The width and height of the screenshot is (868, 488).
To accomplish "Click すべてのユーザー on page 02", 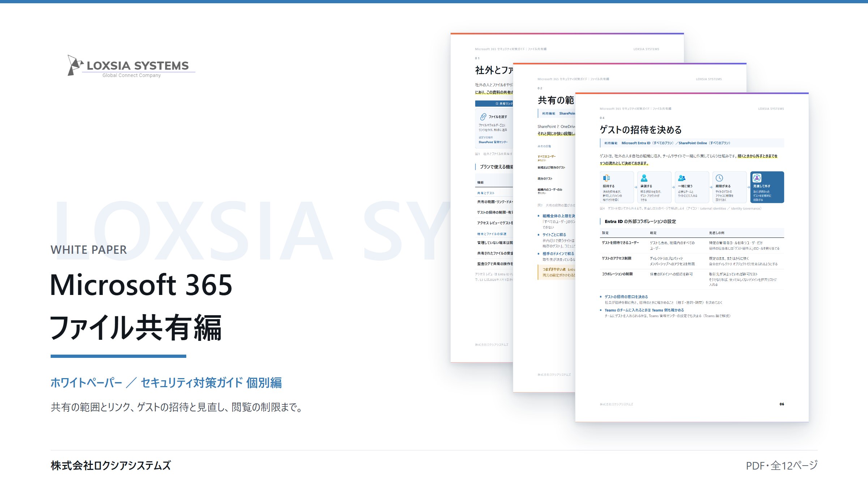I will coord(546,157).
